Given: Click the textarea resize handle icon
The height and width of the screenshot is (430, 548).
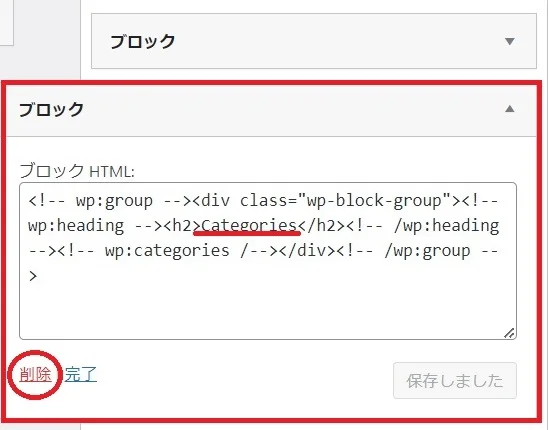Looking at the screenshot, I should click(510, 333).
